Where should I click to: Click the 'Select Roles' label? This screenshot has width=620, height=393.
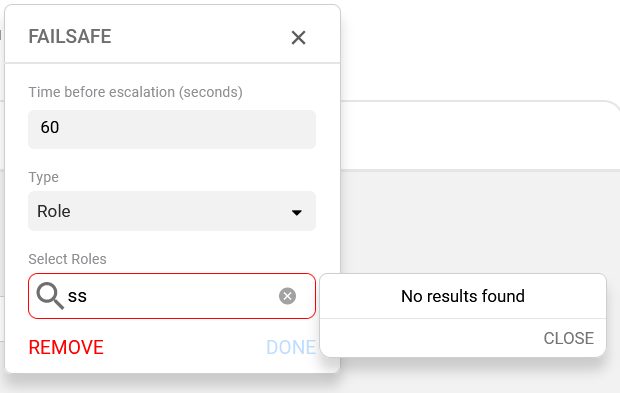[x=67, y=259]
